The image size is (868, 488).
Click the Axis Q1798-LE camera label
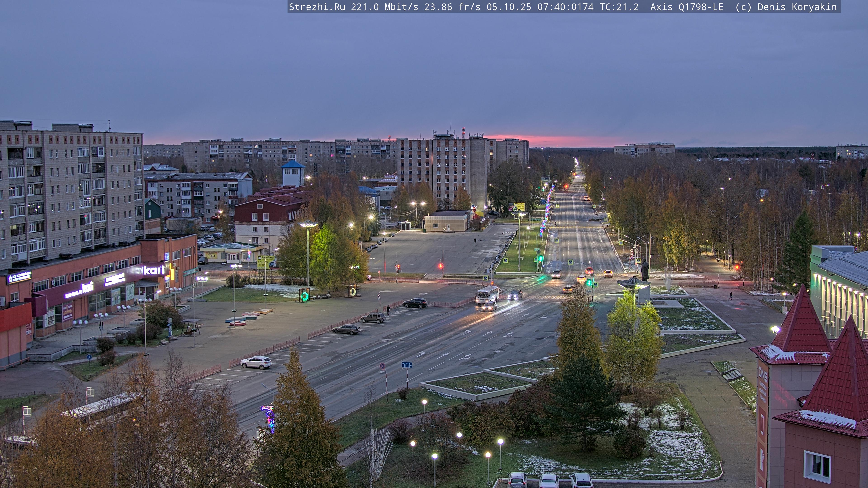click(687, 7)
